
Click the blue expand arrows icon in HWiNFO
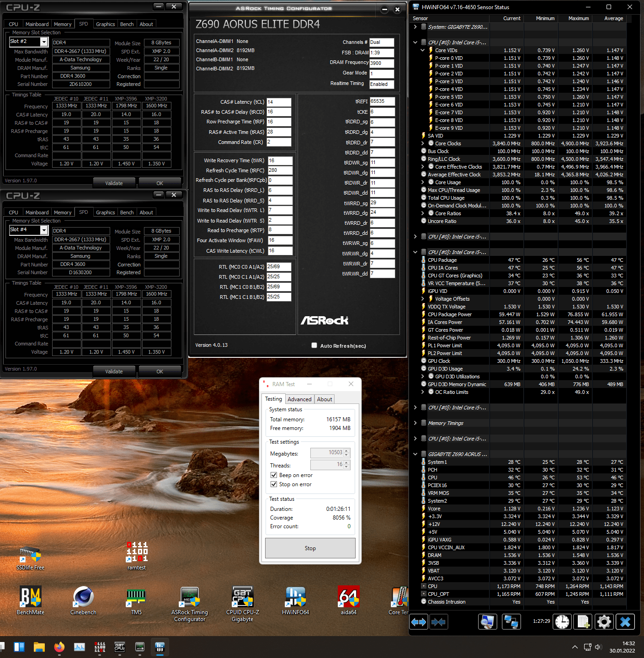419,622
